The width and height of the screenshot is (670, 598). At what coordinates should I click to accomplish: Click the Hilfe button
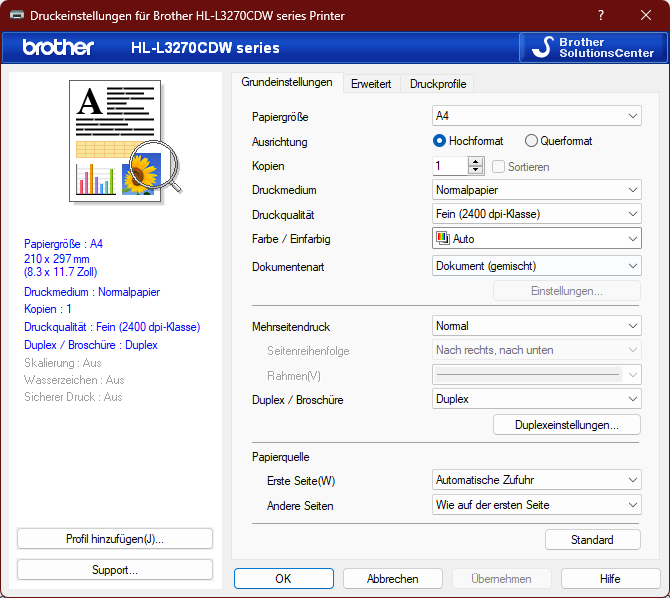[x=610, y=578]
